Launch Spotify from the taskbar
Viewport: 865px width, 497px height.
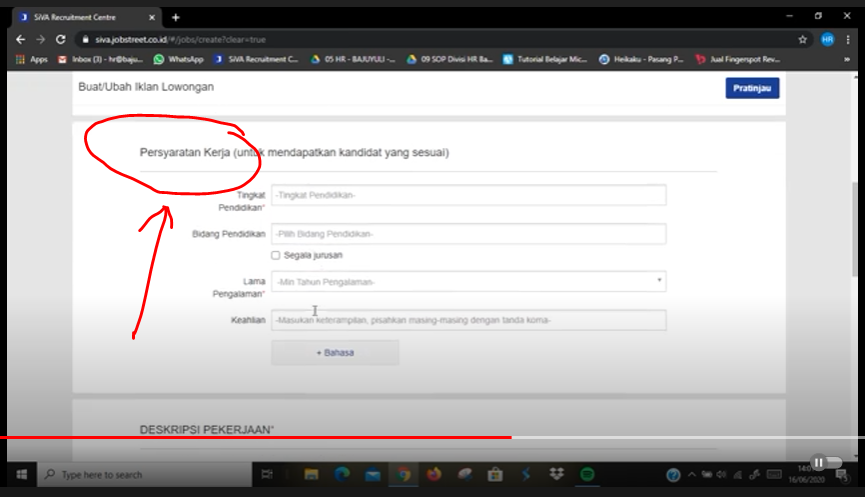[x=588, y=474]
